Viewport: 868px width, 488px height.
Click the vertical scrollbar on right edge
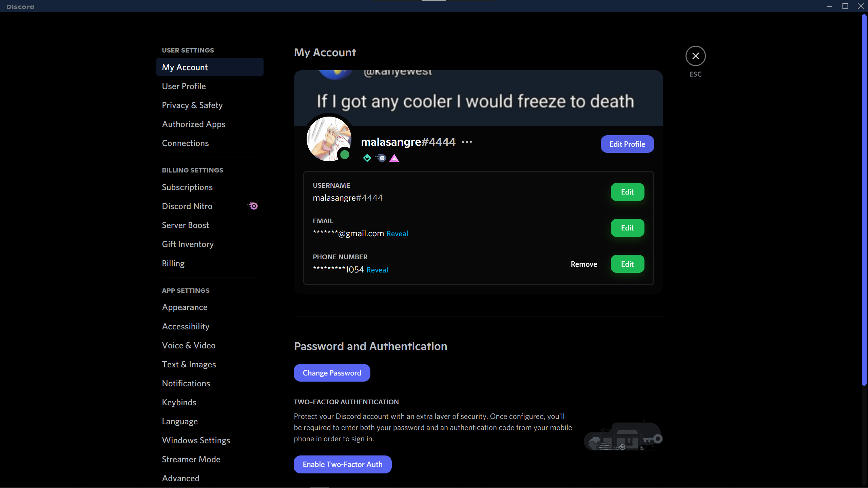click(864, 200)
